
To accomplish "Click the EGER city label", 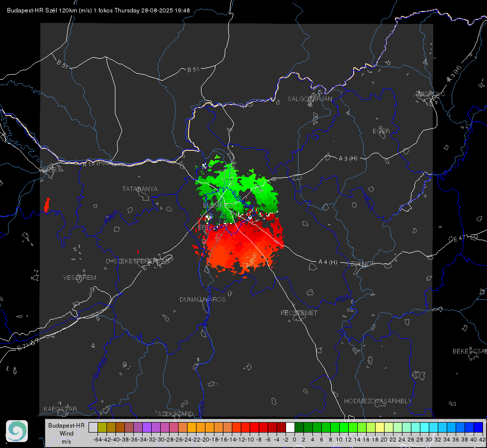I will (x=381, y=131).
